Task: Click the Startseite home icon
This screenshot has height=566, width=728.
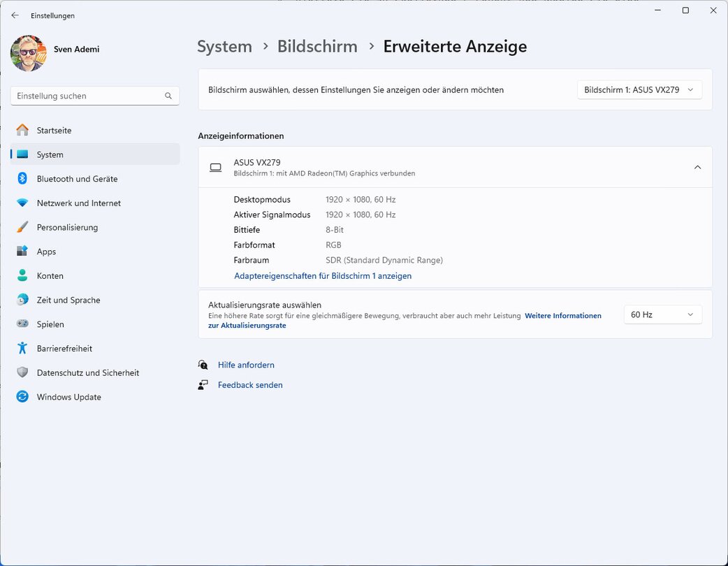Action: (x=22, y=130)
